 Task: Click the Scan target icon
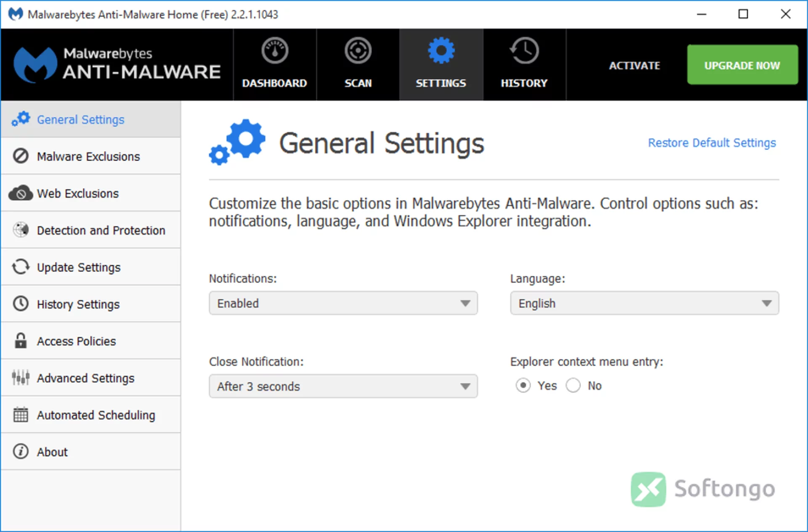tap(358, 51)
